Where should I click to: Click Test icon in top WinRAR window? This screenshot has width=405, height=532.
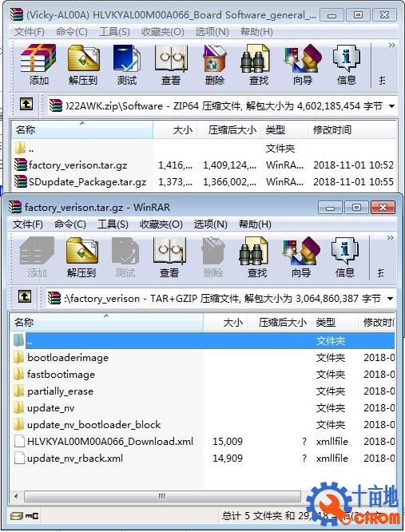pyautogui.click(x=127, y=65)
